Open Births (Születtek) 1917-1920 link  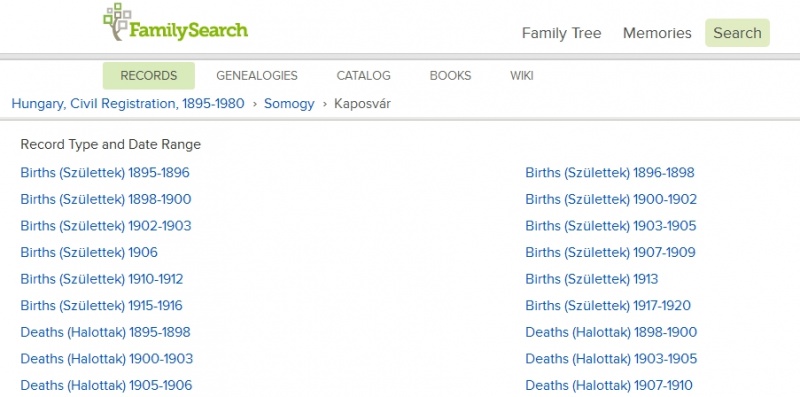608,306
